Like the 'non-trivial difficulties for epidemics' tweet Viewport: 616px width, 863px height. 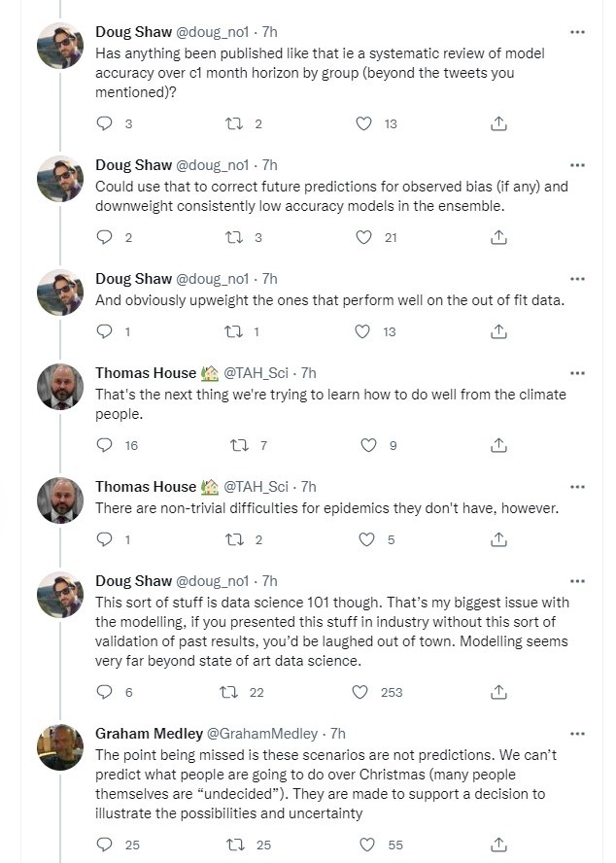pos(368,539)
